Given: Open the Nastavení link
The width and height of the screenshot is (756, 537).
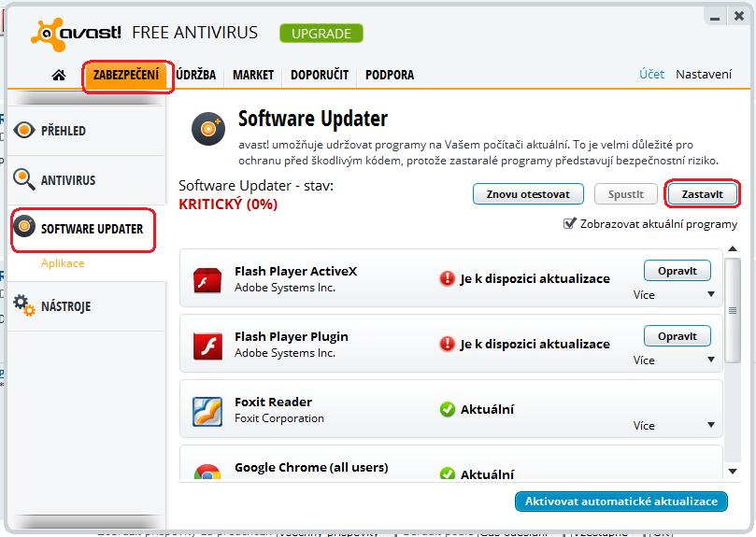Looking at the screenshot, I should 704,74.
